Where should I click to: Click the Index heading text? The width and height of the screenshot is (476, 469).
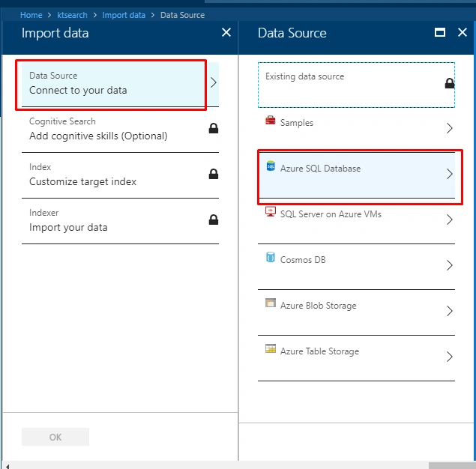(x=40, y=167)
